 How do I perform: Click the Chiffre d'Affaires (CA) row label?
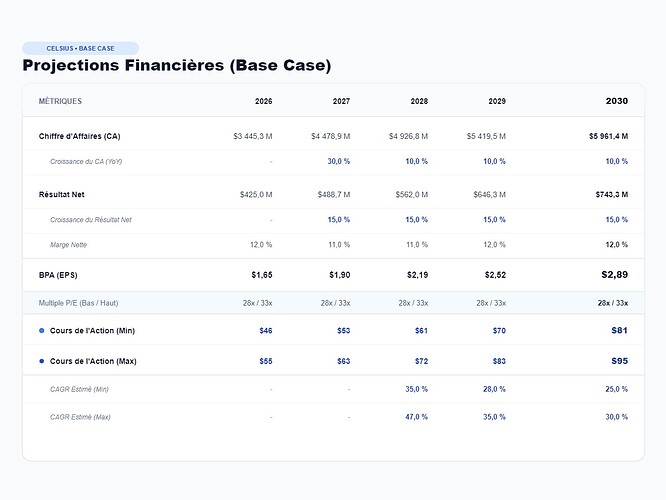pyautogui.click(x=79, y=136)
